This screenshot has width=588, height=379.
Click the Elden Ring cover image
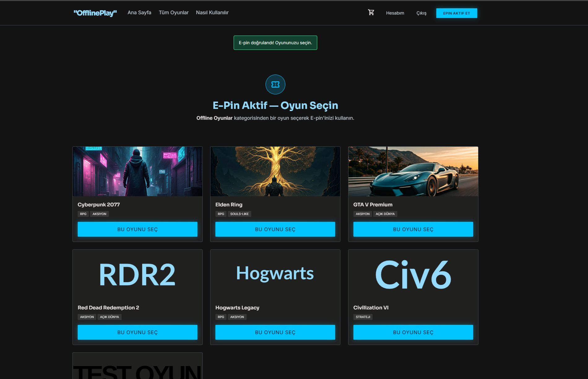pyautogui.click(x=275, y=171)
